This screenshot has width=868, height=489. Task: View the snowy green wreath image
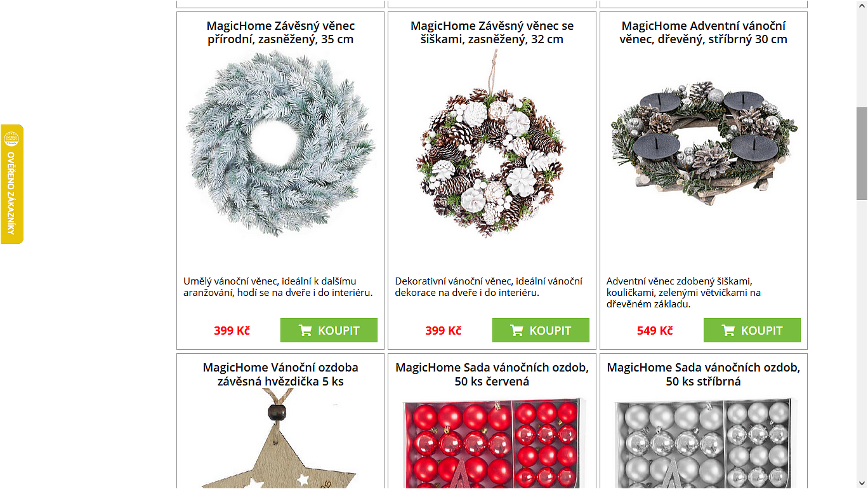pyautogui.click(x=280, y=144)
